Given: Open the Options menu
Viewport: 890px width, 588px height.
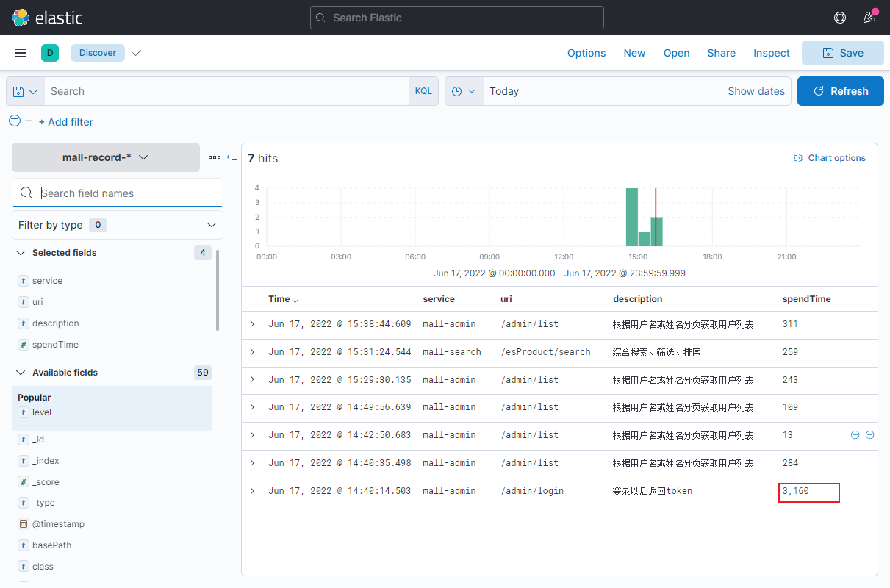Looking at the screenshot, I should (x=586, y=52).
